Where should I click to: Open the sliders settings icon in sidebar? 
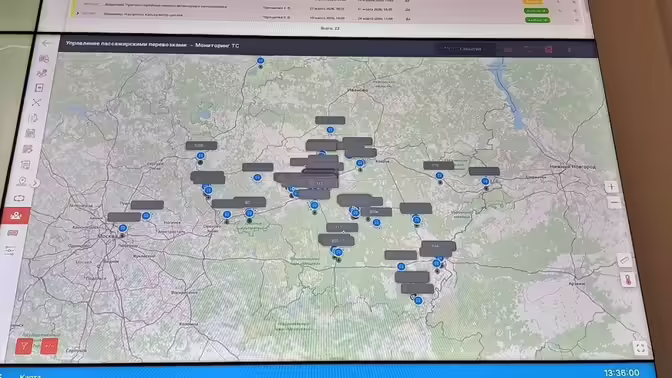pyautogui.click(x=9, y=250)
